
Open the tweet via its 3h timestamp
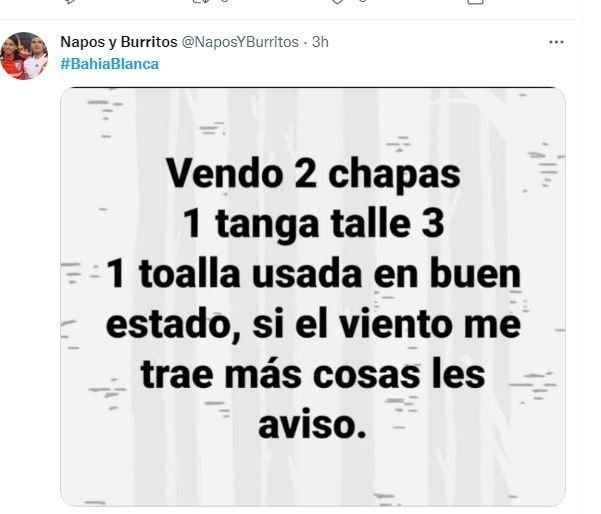tap(320, 42)
